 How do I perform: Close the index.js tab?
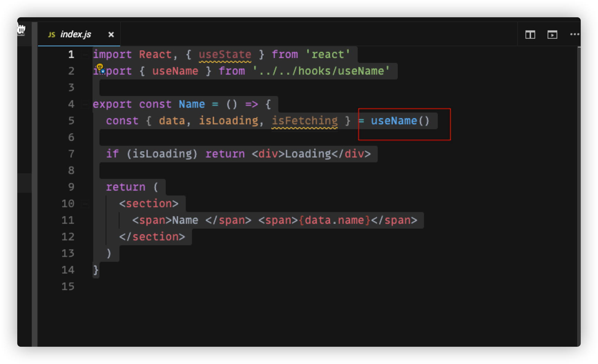111,35
